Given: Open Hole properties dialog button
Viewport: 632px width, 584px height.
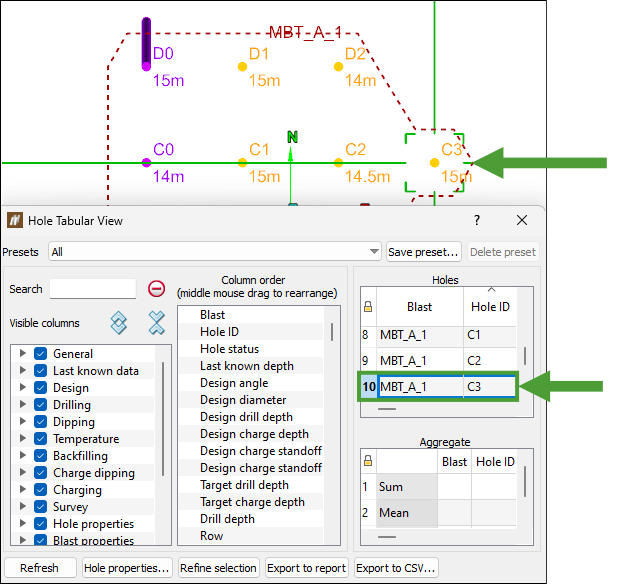Looking at the screenshot, I should [127, 568].
